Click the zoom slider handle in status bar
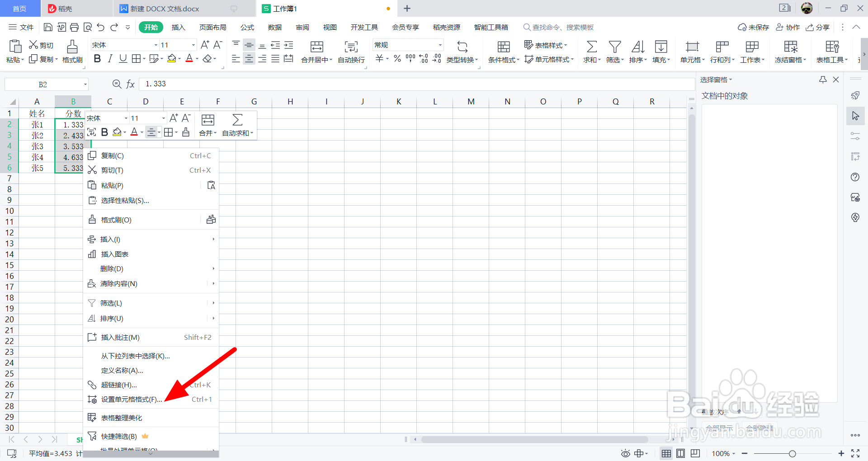Screen dimensions: 868x461 click(793, 453)
